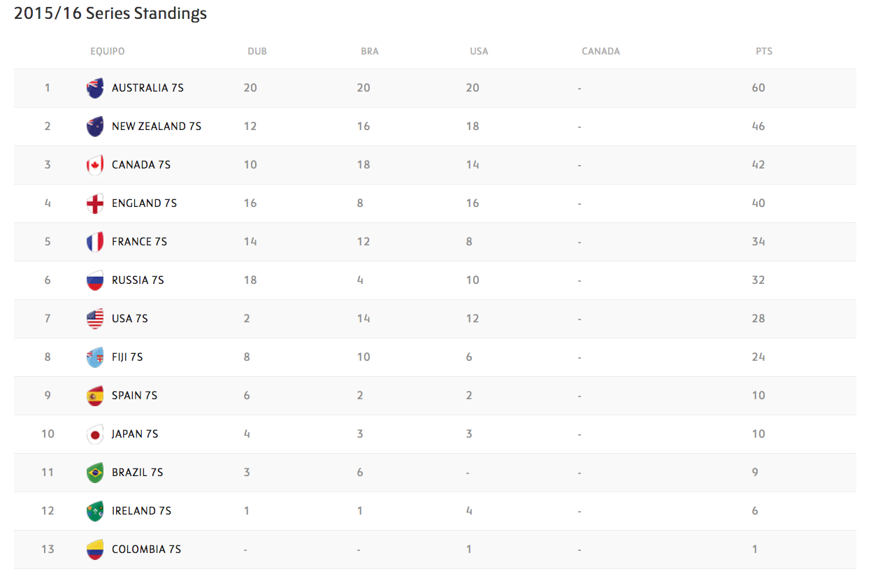871x588 pixels.
Task: Open the AUSTRALIA 7S team name
Action: pos(147,88)
